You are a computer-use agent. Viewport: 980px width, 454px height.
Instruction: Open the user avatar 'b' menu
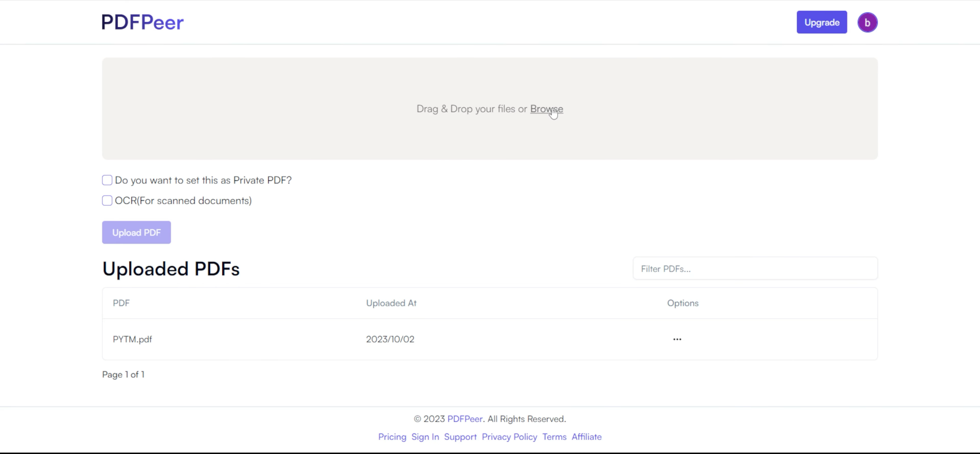pyautogui.click(x=867, y=23)
